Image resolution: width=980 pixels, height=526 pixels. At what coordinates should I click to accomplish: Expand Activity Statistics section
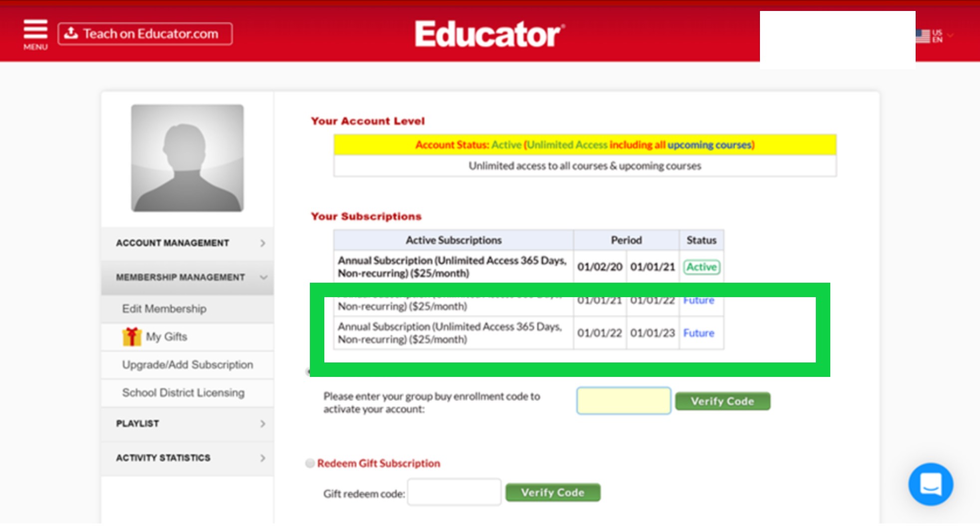pos(187,458)
